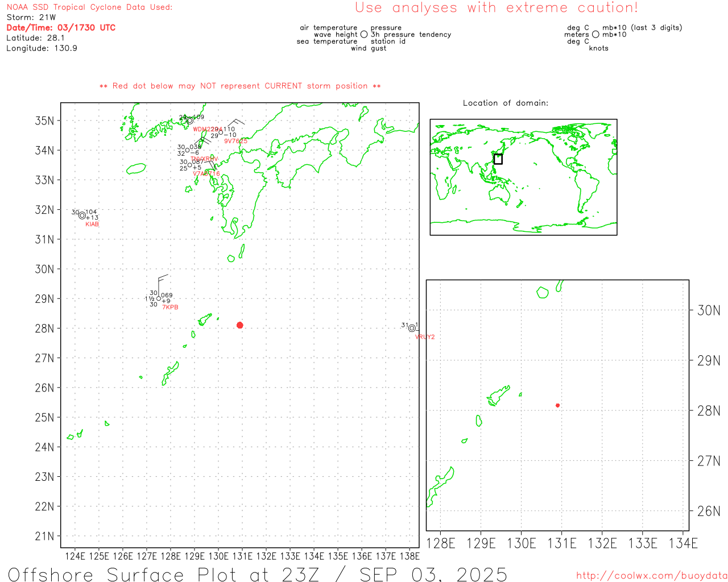Click the 'Location of domain:' label
The height and width of the screenshot is (582, 728).
point(506,103)
